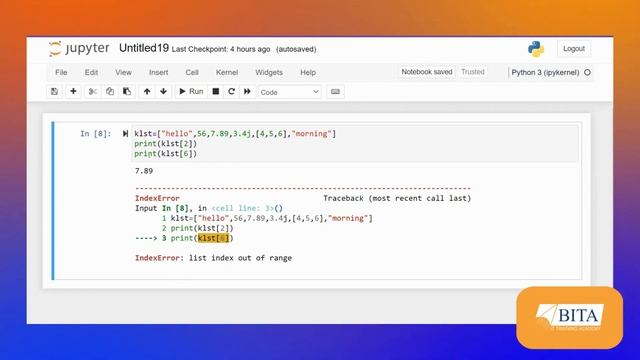This screenshot has height=360, width=640.
Task: Click the Jupyter logo
Action: (x=79, y=49)
